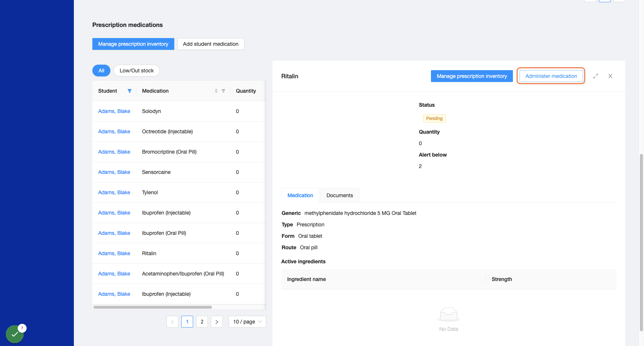Switch to the Medication tab
The height and width of the screenshot is (346, 644).
tap(300, 195)
